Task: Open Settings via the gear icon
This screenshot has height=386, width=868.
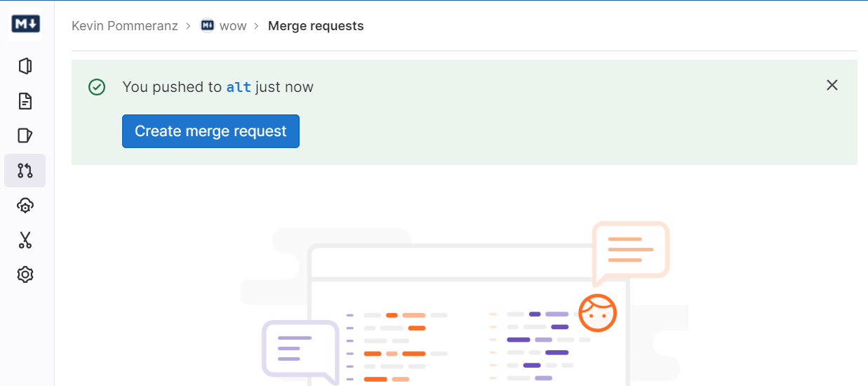Action: pos(25,274)
